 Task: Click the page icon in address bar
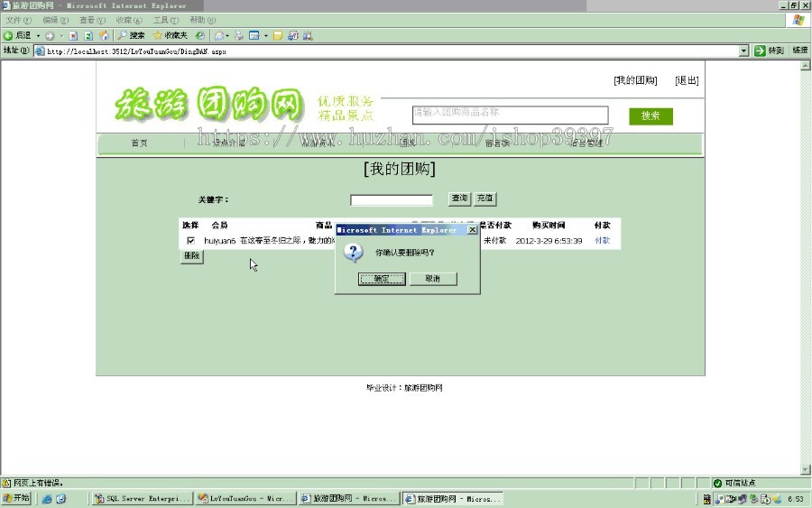[x=40, y=51]
